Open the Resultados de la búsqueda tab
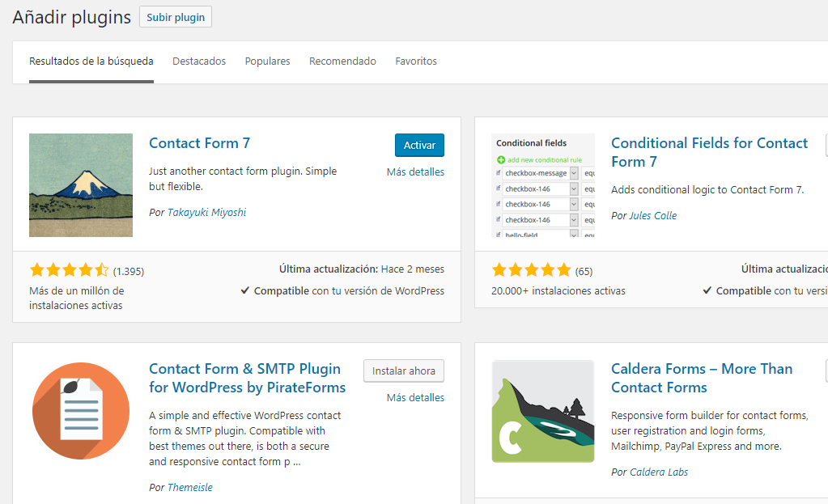 pyautogui.click(x=91, y=61)
